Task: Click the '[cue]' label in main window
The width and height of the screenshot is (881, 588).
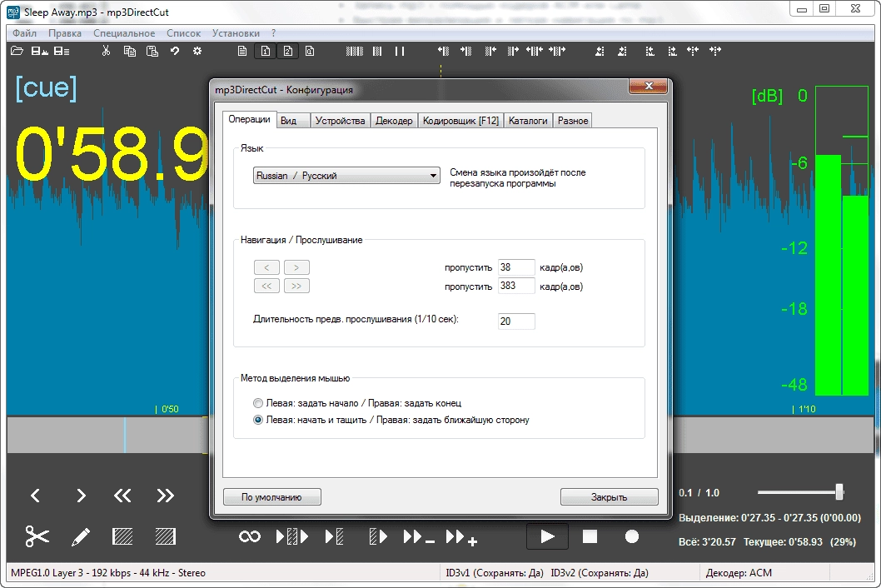Action: click(46, 87)
